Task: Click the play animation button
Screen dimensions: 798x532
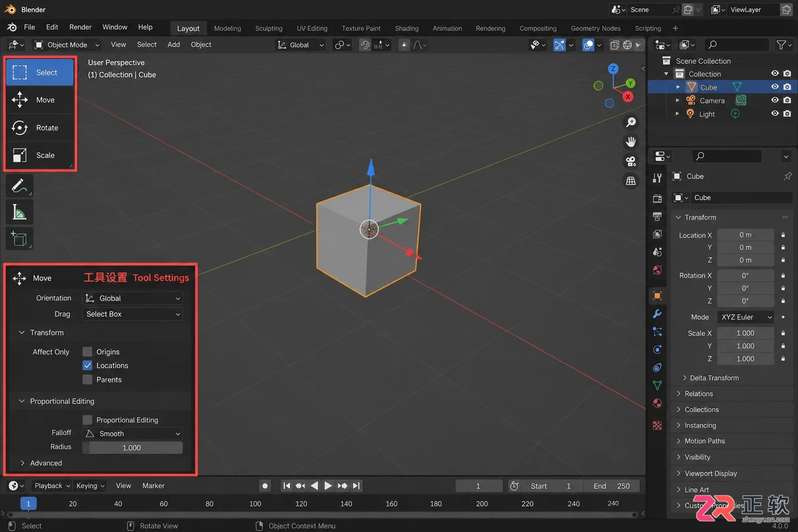Action: click(328, 486)
